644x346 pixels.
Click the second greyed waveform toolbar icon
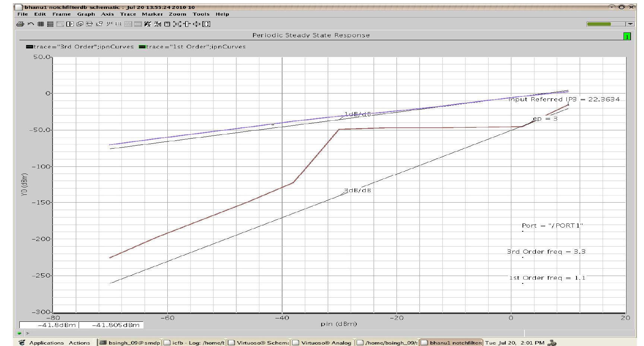pos(138,24)
